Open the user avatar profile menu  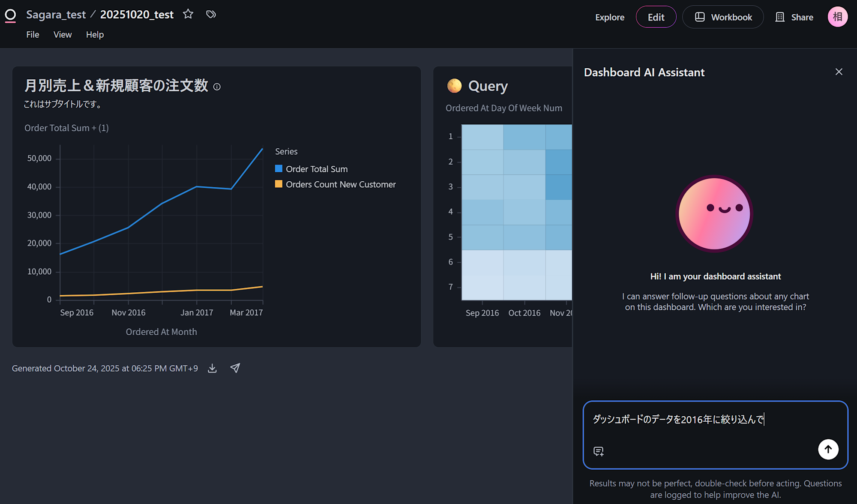(837, 17)
